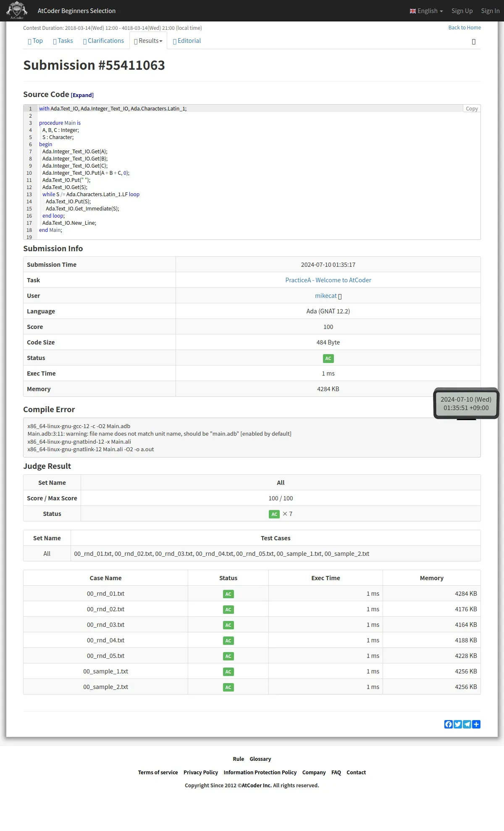The width and height of the screenshot is (504, 831).
Task: Open the Clarifications tab
Action: coord(103,41)
